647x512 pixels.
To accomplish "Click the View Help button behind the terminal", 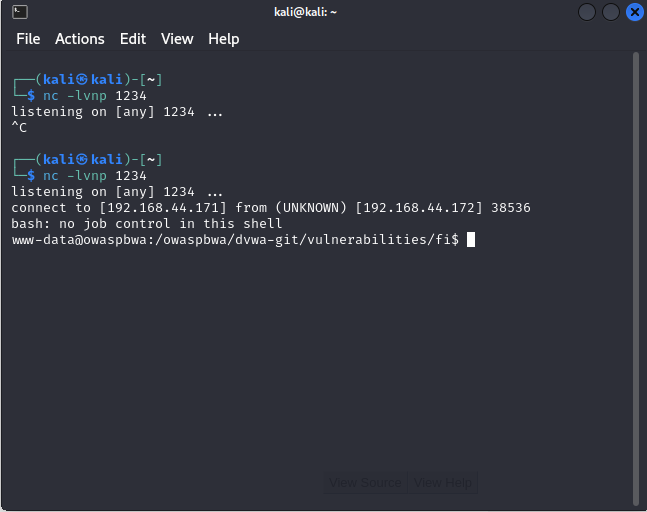I will pyautogui.click(x=443, y=482).
